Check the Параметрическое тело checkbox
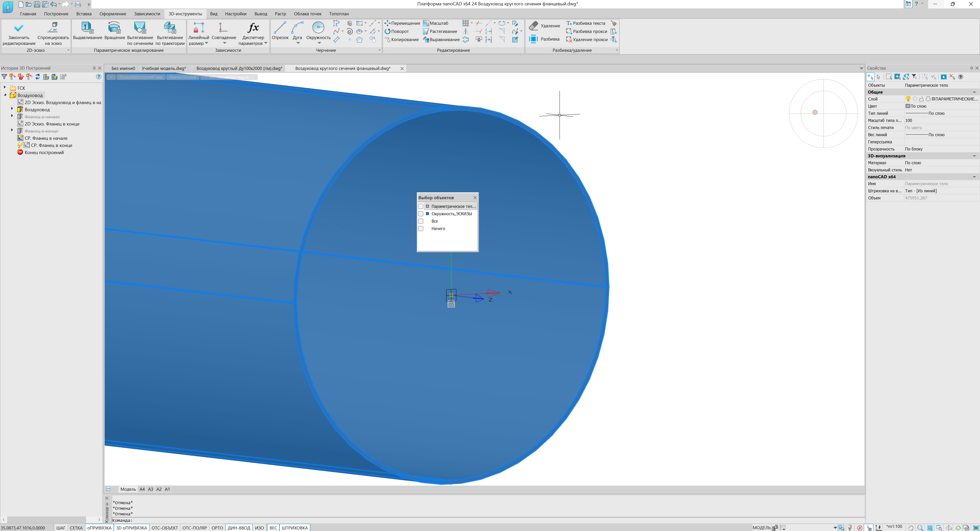The width and height of the screenshot is (980, 531). coord(421,206)
